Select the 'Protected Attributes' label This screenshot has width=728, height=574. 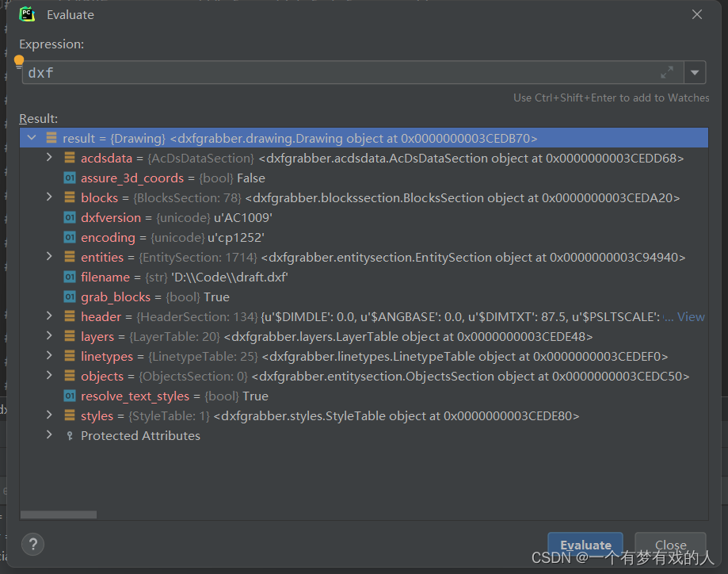140,436
